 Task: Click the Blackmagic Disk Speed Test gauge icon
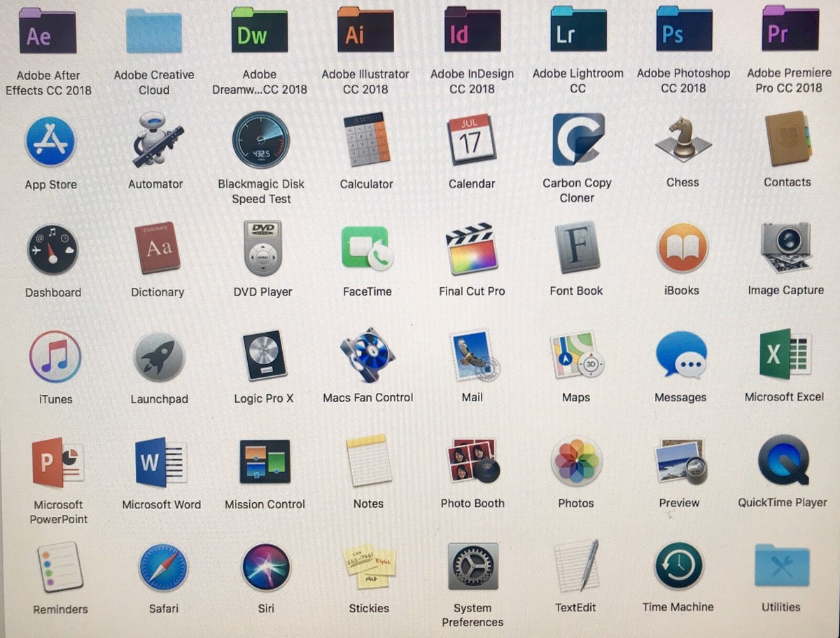[261, 140]
